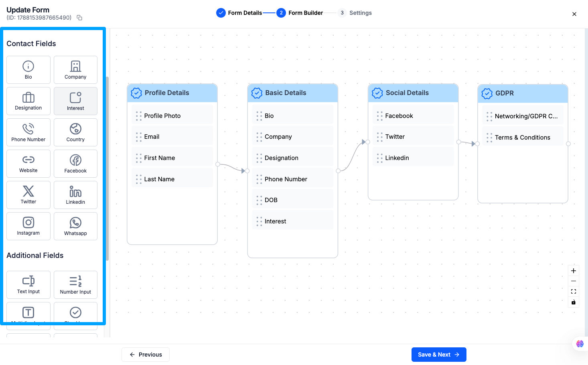588x365 pixels.
Task: Add the Country globe field
Action: [x=75, y=132]
